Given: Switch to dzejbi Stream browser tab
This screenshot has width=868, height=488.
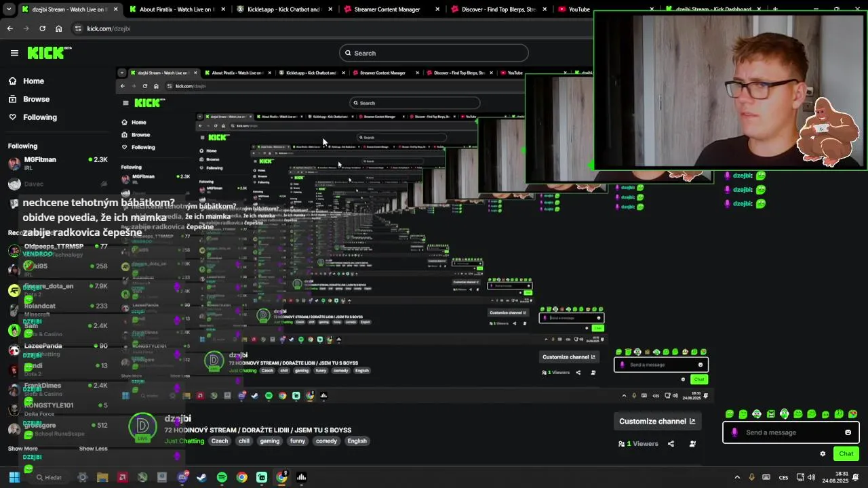Looking at the screenshot, I should click(x=68, y=9).
